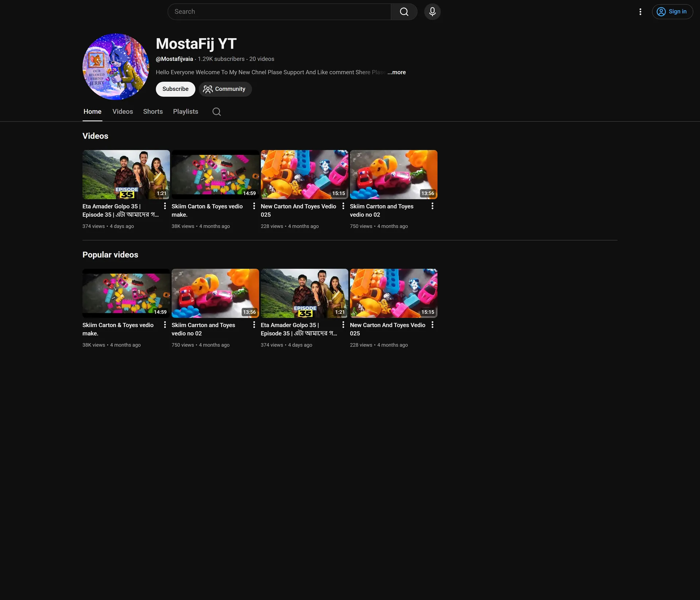Click the @Mostafijvaia channel handle

pos(175,59)
